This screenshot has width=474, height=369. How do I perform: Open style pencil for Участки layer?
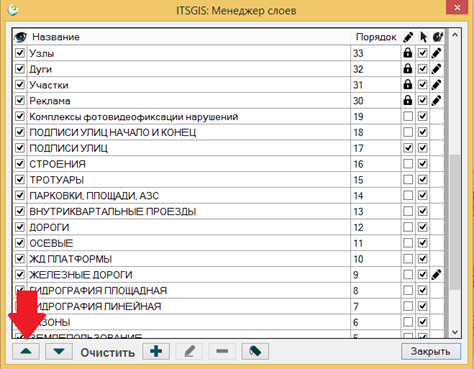click(x=436, y=85)
